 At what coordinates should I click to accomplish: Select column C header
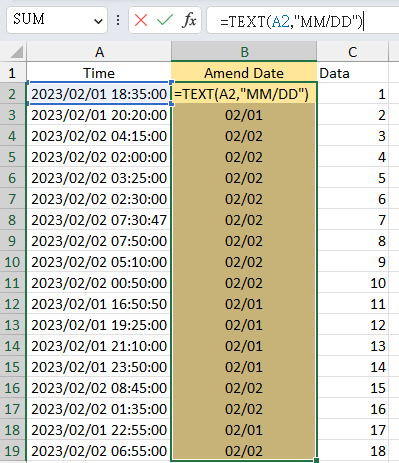(353, 52)
